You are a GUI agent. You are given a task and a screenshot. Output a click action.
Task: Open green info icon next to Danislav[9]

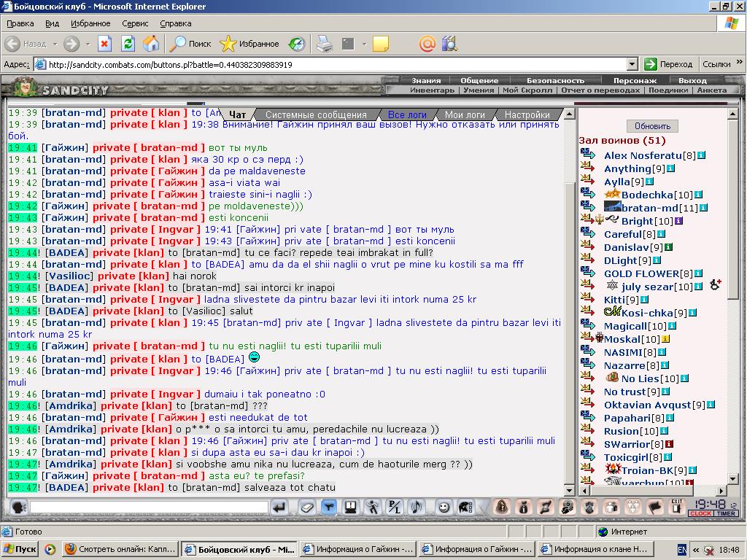(x=668, y=247)
